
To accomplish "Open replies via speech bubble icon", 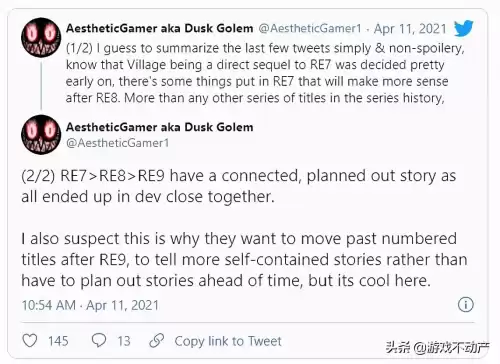I will tap(99, 340).
